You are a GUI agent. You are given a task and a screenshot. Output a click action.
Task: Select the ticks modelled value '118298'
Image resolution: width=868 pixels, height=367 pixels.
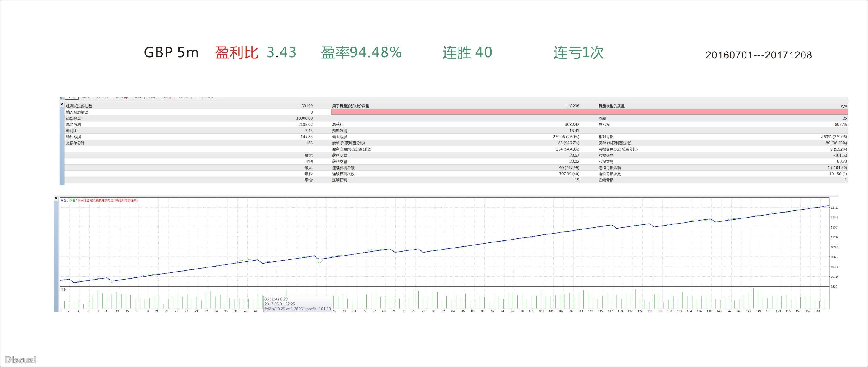pos(572,106)
